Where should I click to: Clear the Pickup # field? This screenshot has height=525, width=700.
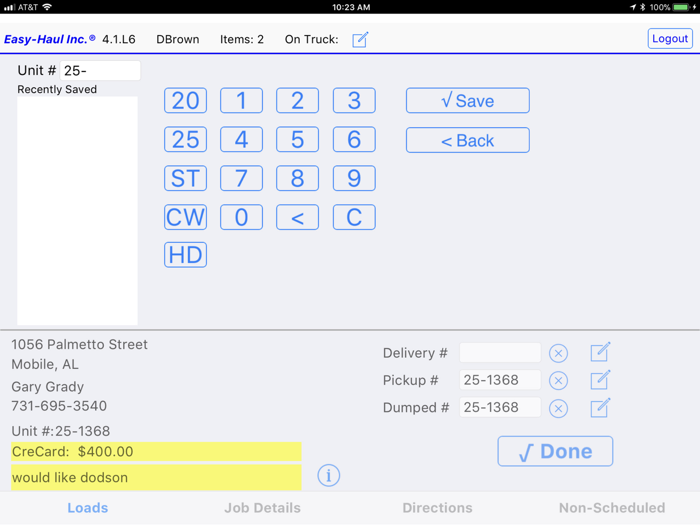pos(558,381)
